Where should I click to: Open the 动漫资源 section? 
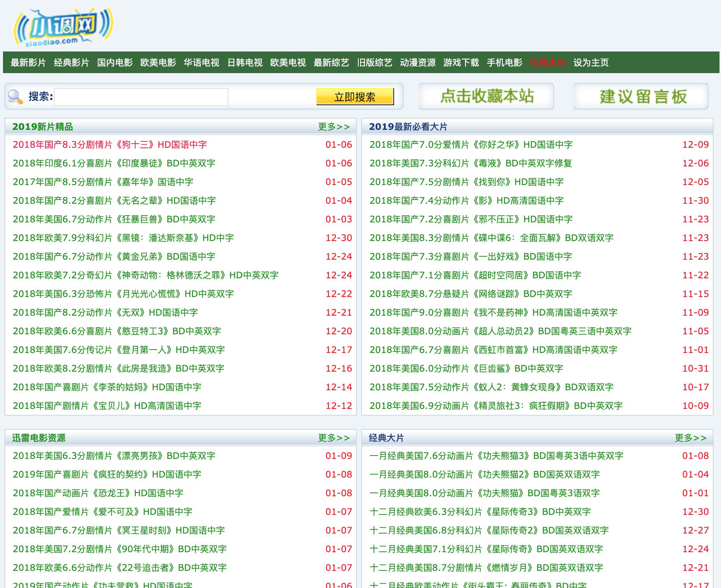coord(418,63)
